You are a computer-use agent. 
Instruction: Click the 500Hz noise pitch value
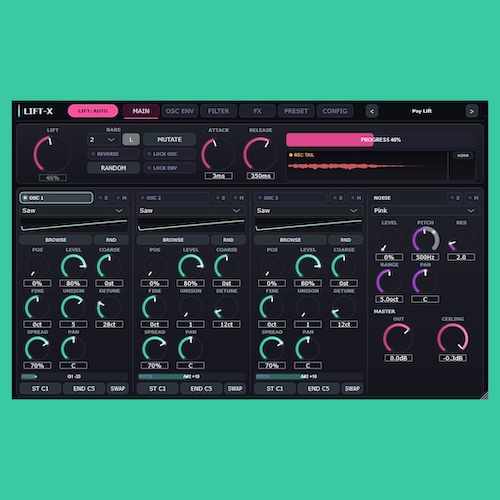(x=425, y=257)
